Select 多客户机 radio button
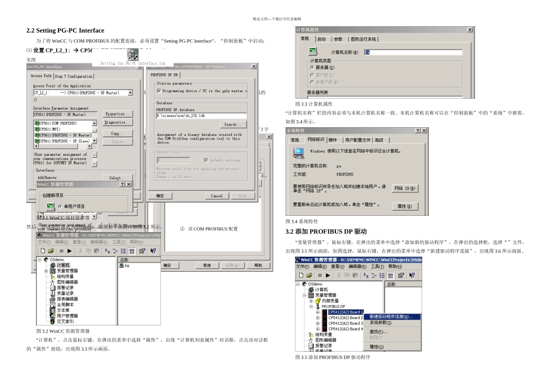 (311, 82)
